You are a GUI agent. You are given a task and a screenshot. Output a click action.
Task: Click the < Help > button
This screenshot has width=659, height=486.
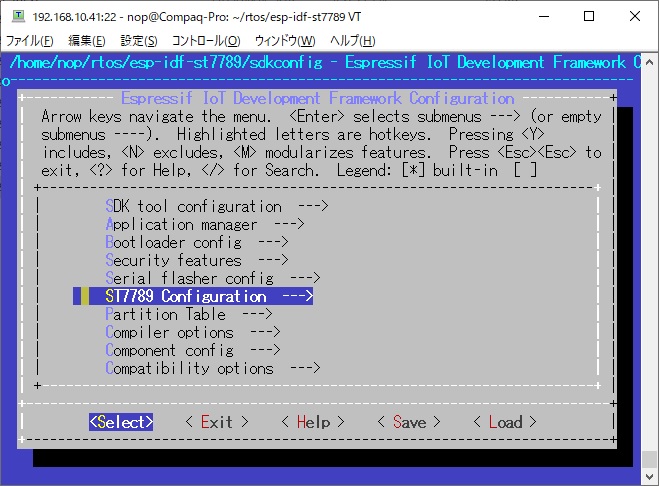click(313, 422)
